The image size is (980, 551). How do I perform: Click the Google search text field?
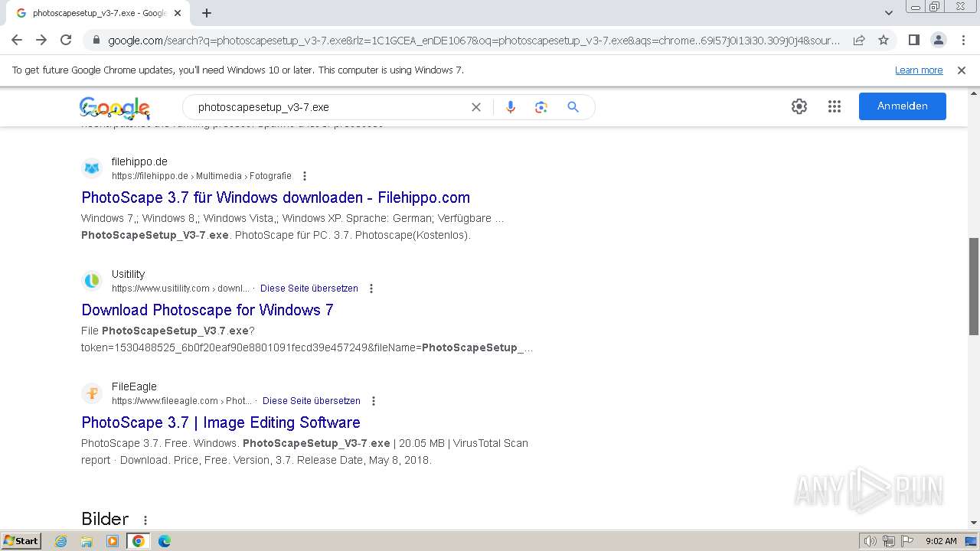coord(329,107)
